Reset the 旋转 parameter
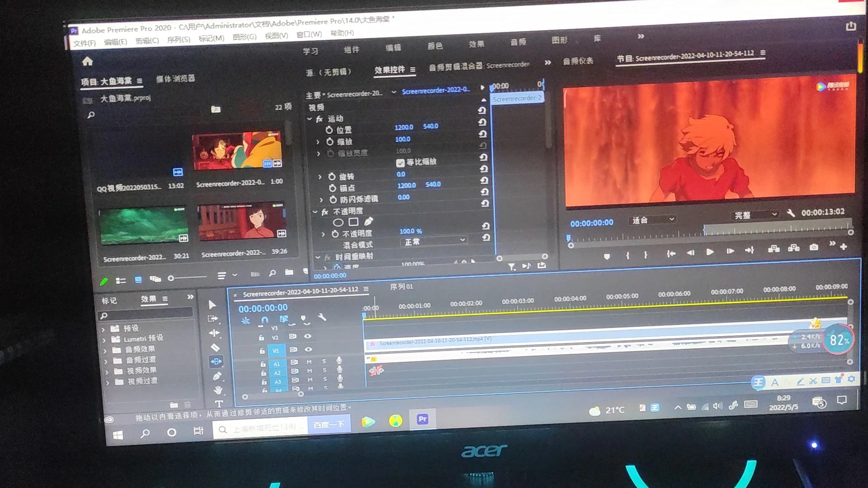 point(484,169)
